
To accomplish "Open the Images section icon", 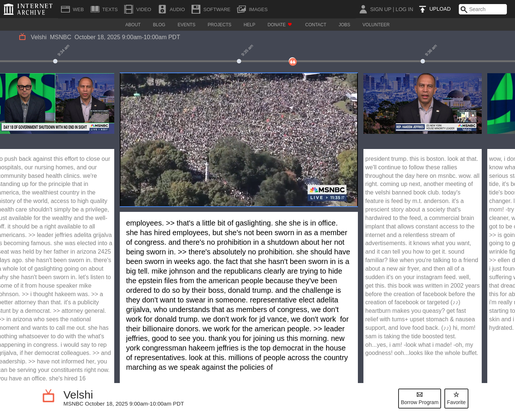I will [x=241, y=9].
